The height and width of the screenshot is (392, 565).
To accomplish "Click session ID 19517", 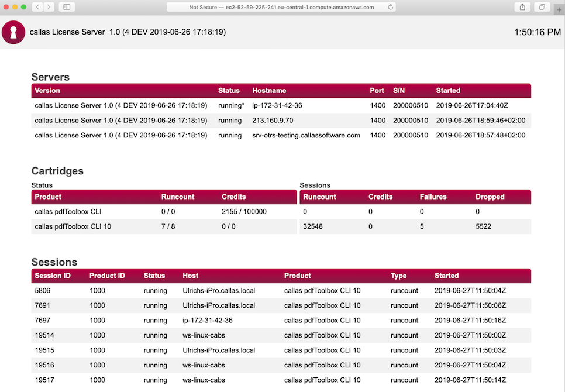I will (x=44, y=380).
